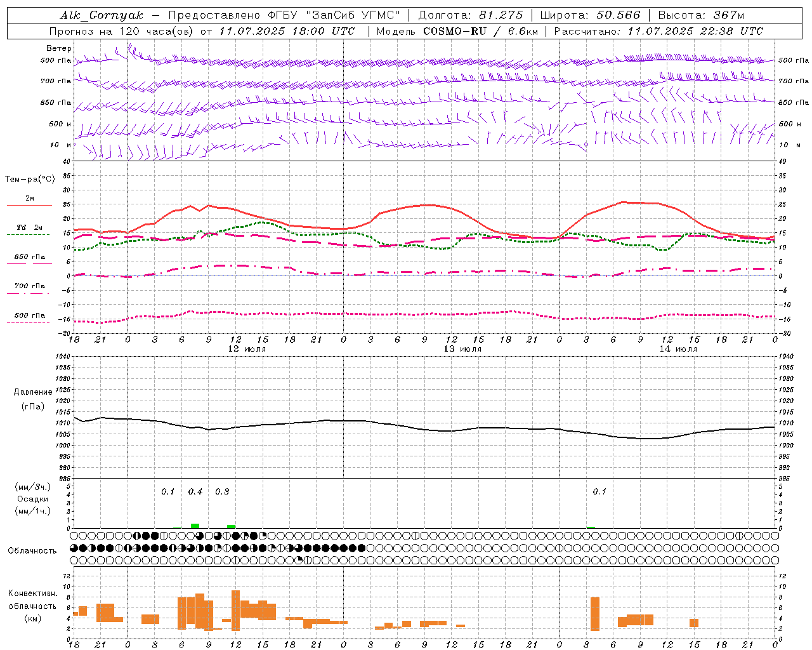Click the 'Облачность' cloudiness label
The height and width of the screenshot is (650, 812).
coord(32,551)
